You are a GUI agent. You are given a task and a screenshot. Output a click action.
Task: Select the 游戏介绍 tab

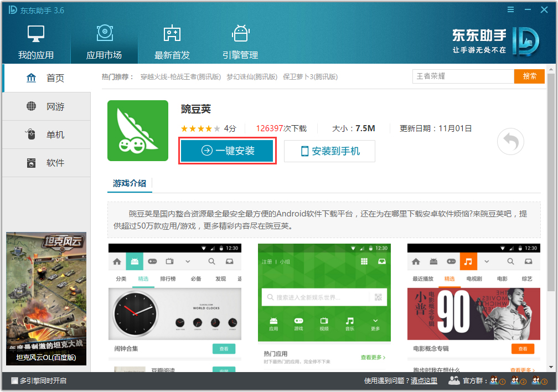tap(130, 183)
